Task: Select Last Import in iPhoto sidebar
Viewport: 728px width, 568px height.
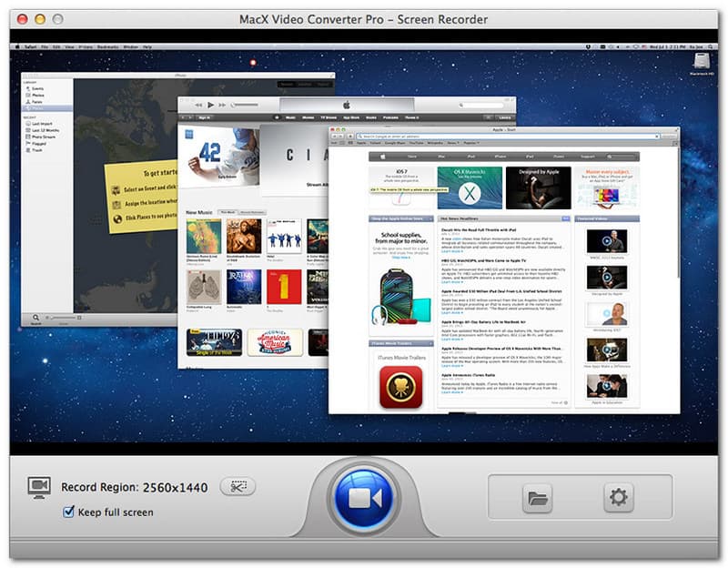Action: pos(42,125)
